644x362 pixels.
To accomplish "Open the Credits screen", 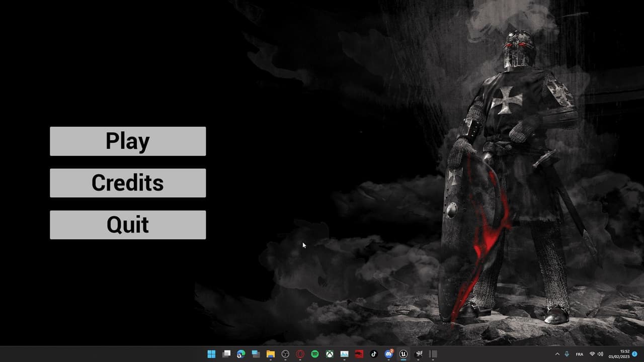I will tap(128, 183).
